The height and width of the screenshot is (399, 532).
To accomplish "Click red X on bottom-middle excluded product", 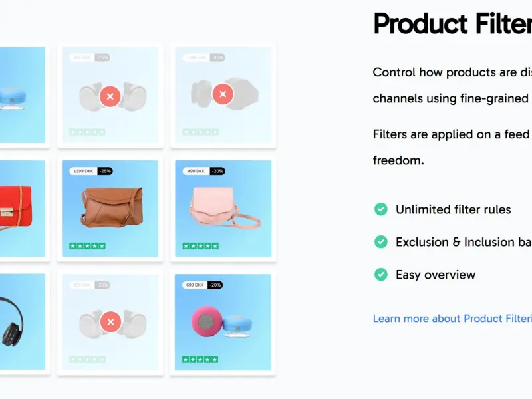I will coord(110,322).
